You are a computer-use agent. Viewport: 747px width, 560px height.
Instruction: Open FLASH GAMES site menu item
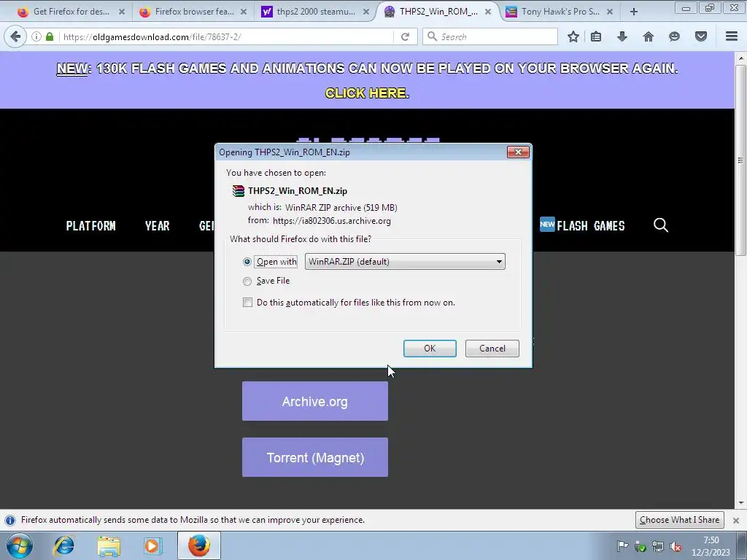pos(582,225)
